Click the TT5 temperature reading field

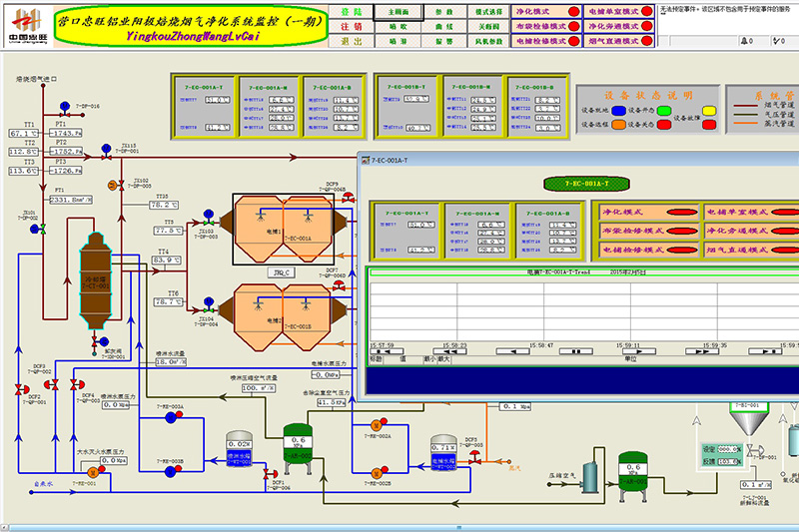click(x=164, y=205)
